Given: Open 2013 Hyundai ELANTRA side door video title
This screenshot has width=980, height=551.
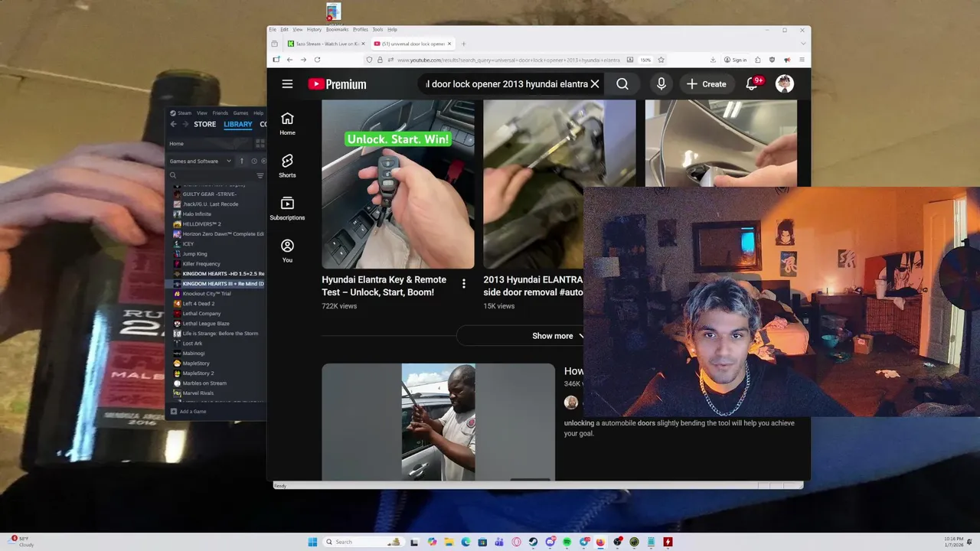Looking at the screenshot, I should [533, 286].
